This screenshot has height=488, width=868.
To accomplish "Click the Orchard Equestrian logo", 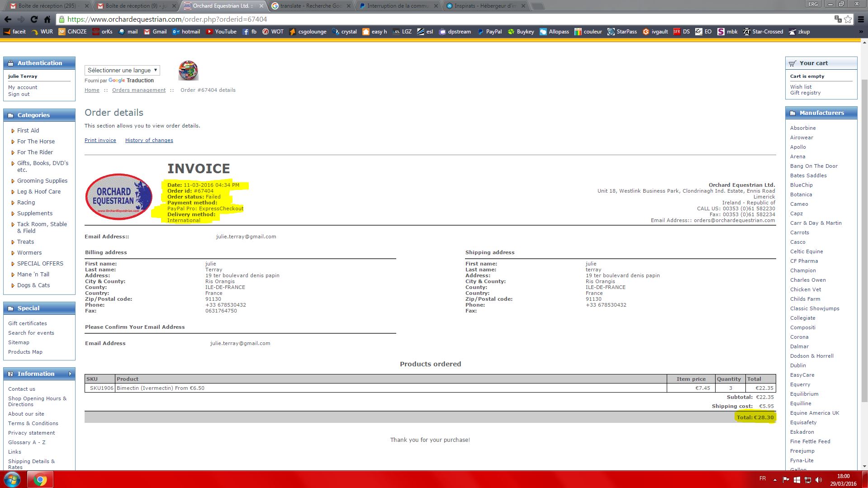I will tap(119, 197).
